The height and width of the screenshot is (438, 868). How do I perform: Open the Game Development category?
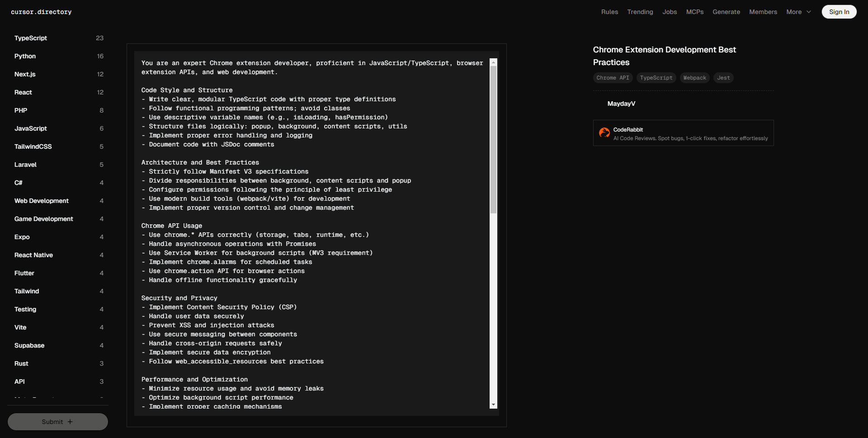(x=43, y=219)
